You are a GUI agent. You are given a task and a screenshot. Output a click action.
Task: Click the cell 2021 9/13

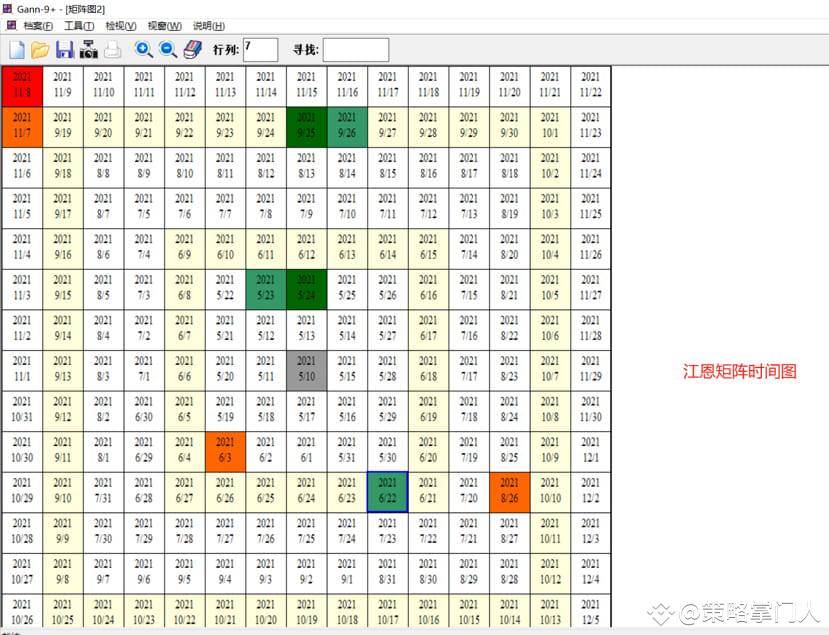click(x=63, y=371)
